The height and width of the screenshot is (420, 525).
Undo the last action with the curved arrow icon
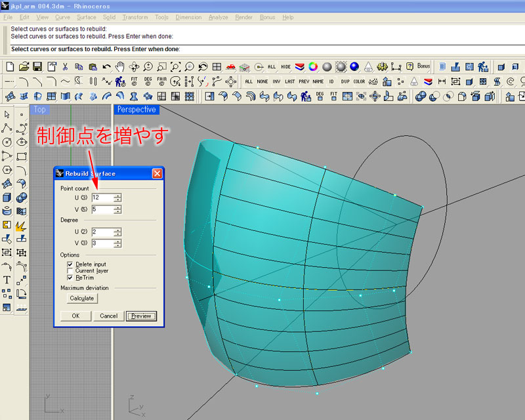click(x=106, y=67)
